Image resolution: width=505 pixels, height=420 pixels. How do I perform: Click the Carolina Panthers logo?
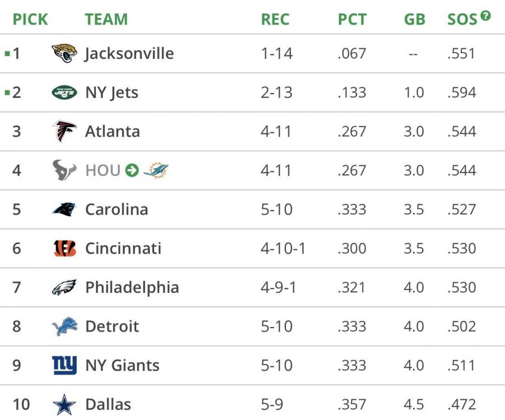(64, 209)
